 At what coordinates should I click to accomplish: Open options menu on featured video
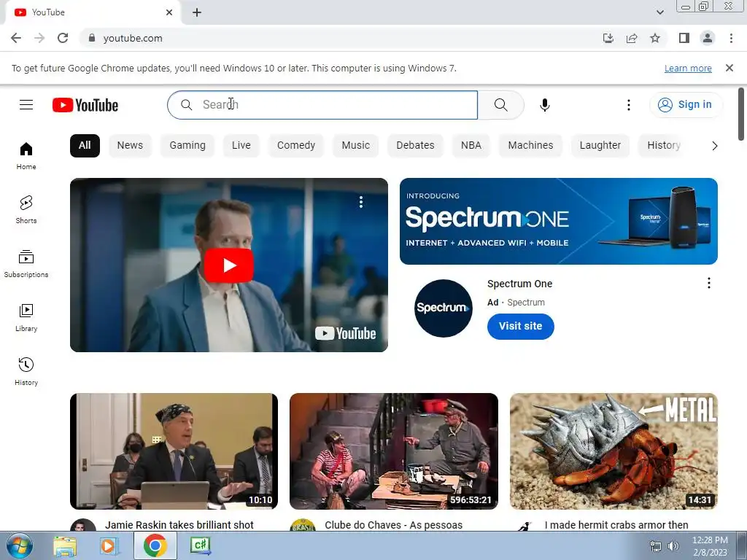point(361,203)
